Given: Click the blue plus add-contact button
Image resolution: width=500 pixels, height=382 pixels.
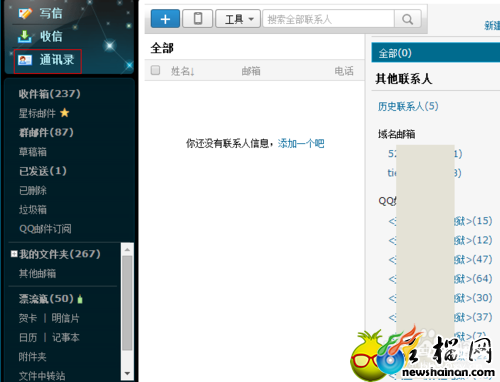Looking at the screenshot, I should click(165, 19).
